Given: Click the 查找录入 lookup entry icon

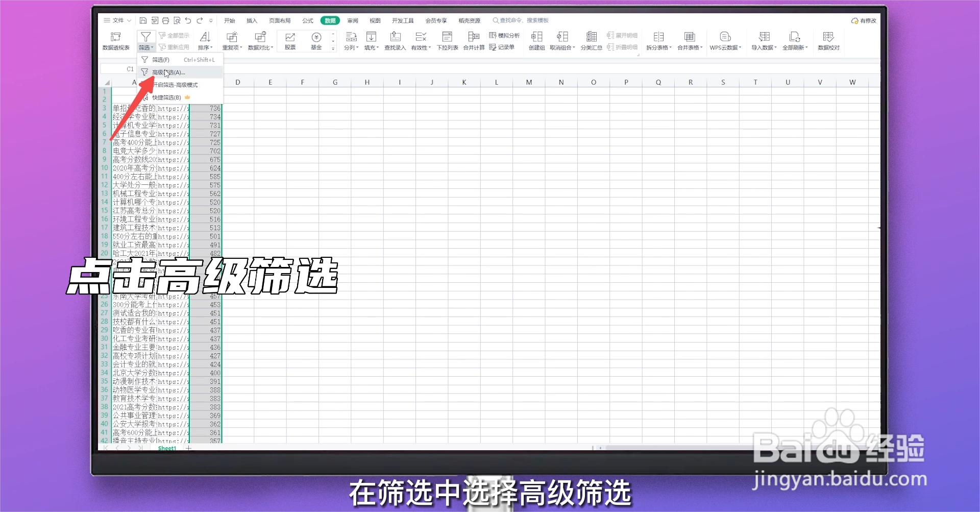Looking at the screenshot, I should tap(395, 37).
